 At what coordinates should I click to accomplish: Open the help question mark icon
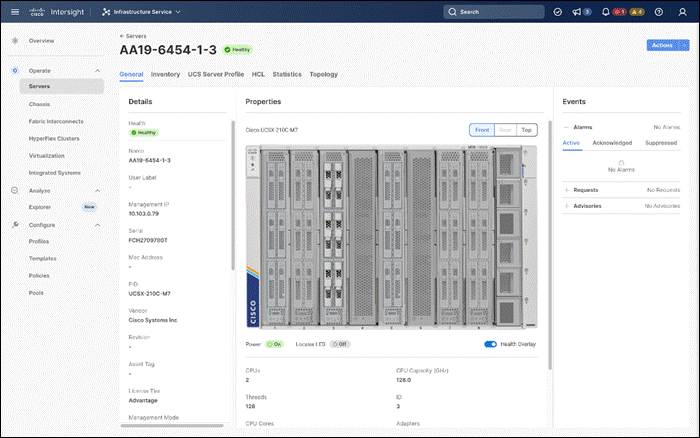click(x=659, y=12)
